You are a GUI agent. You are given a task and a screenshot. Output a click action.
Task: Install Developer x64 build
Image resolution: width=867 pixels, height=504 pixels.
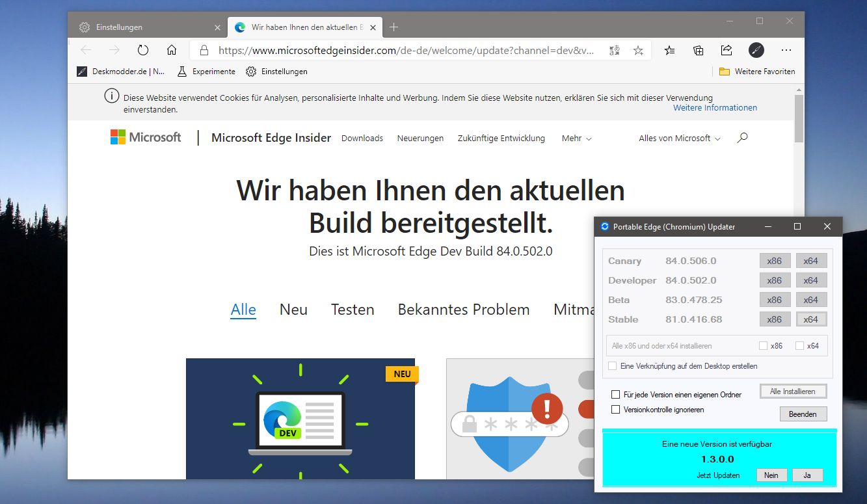[810, 280]
